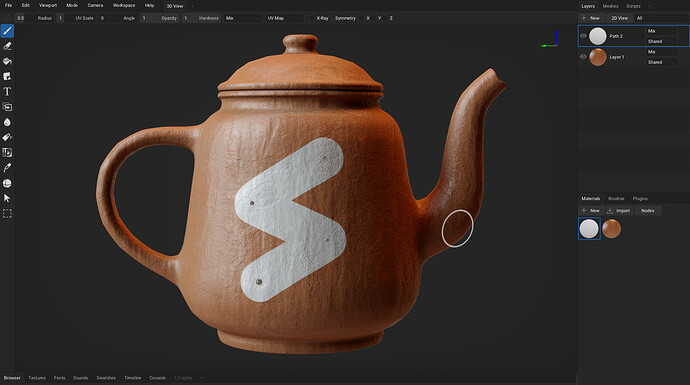Open the Edit menu
Screen dimensions: 690x385
26,5
